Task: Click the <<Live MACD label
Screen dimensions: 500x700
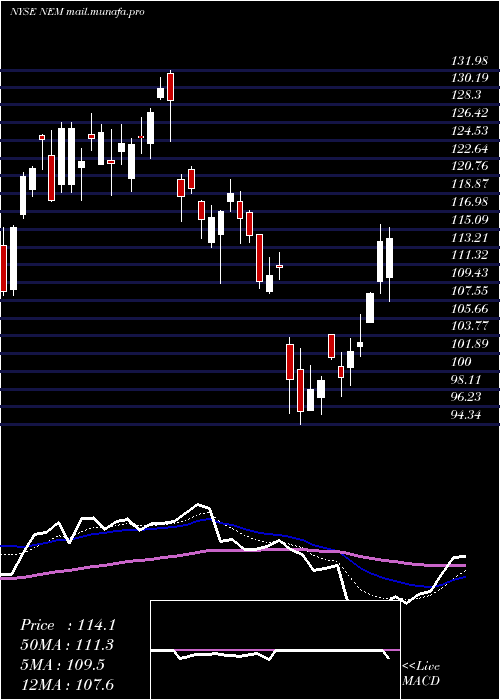Action: pos(421,673)
